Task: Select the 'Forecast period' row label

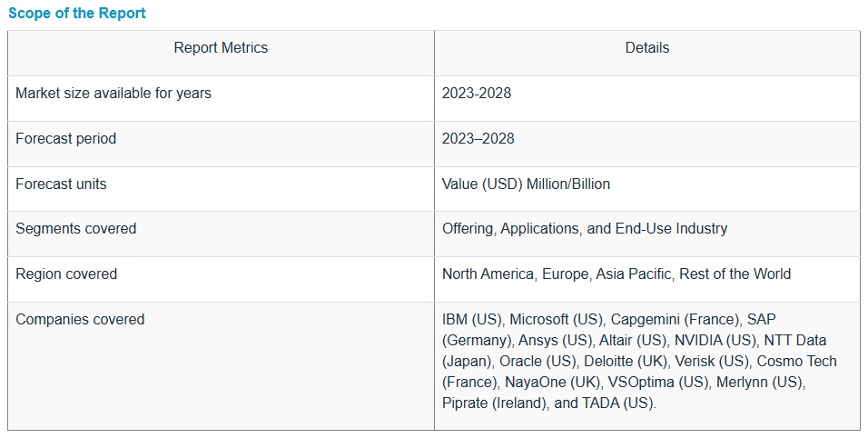Action: [65, 139]
